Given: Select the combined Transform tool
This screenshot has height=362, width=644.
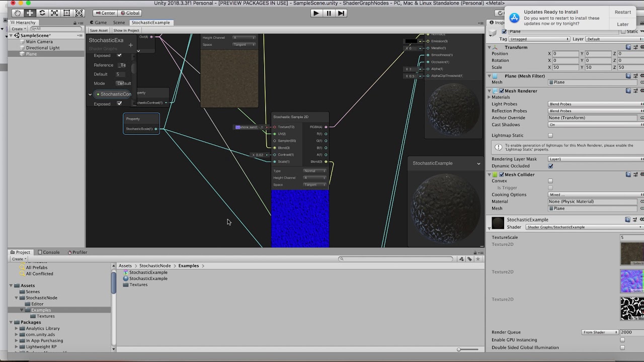Looking at the screenshot, I should (79, 13).
